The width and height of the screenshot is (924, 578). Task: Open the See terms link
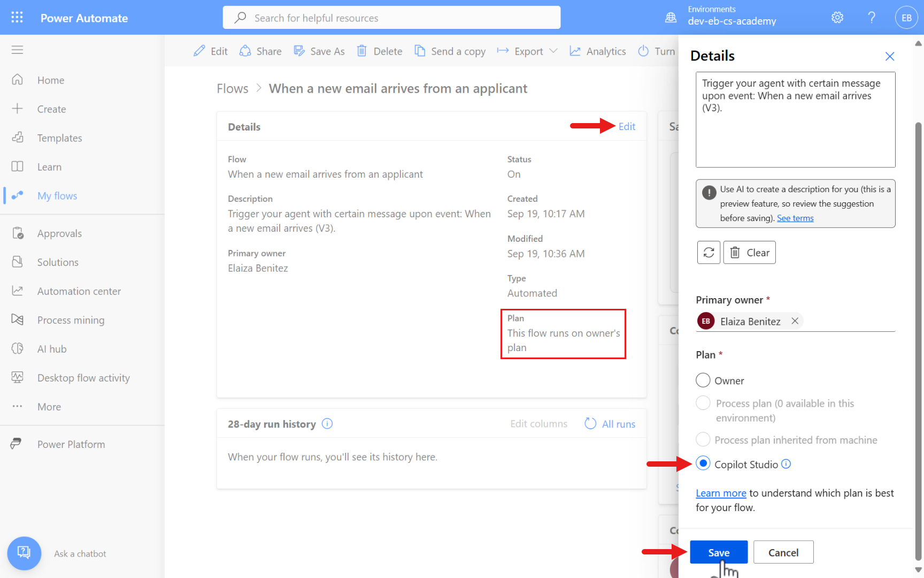(795, 218)
